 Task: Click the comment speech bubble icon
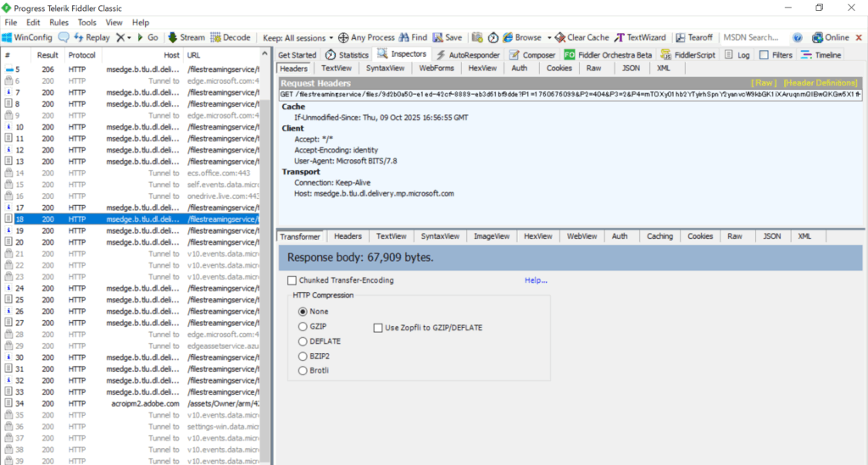pos(64,38)
